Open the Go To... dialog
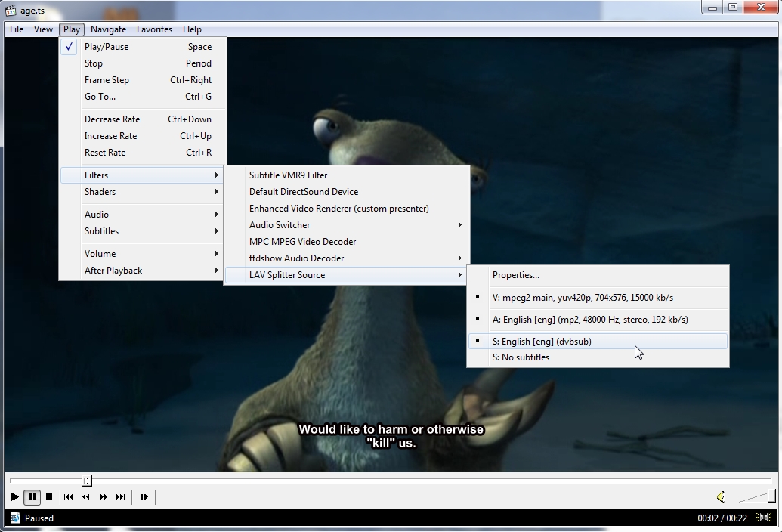The width and height of the screenshot is (782, 532). pos(143,97)
